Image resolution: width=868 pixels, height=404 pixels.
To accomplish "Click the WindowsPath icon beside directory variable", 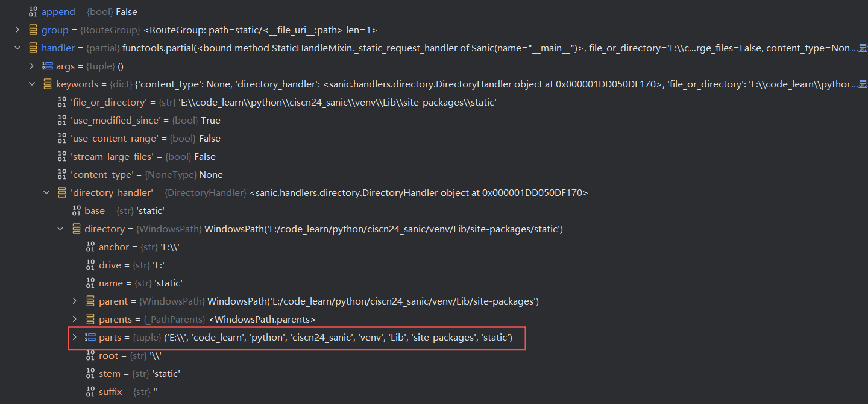I will (77, 229).
